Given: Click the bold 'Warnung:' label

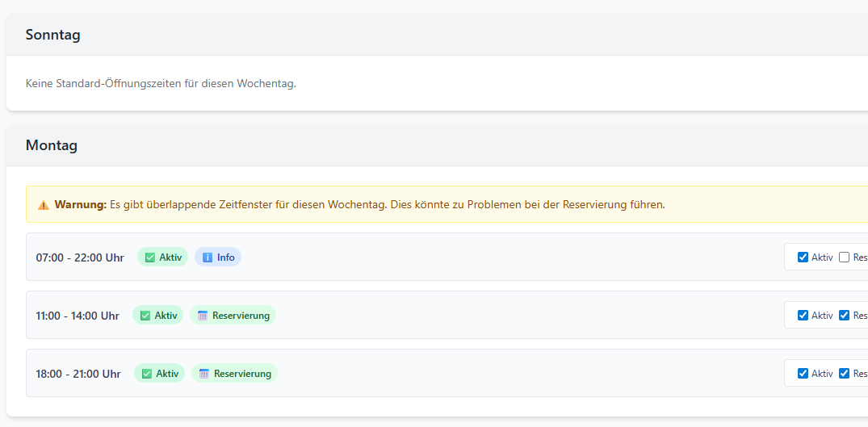Looking at the screenshot, I should (80, 205).
